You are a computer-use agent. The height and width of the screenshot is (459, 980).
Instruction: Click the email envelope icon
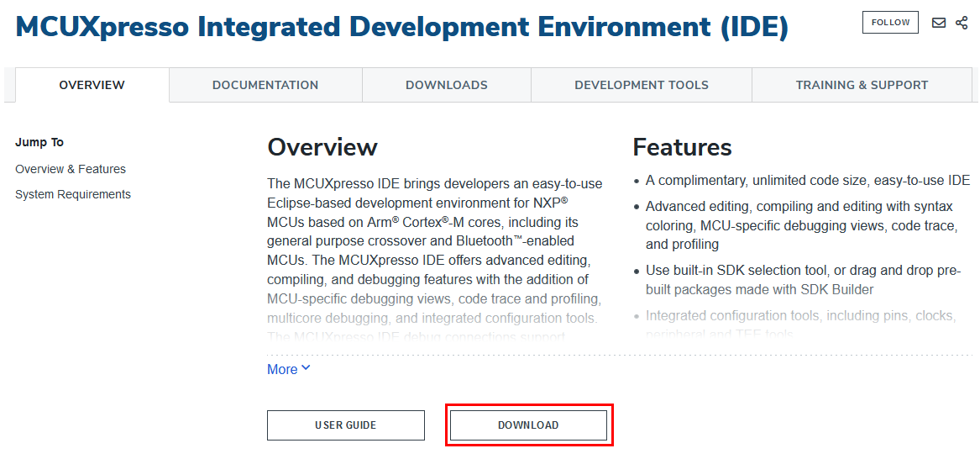click(938, 23)
